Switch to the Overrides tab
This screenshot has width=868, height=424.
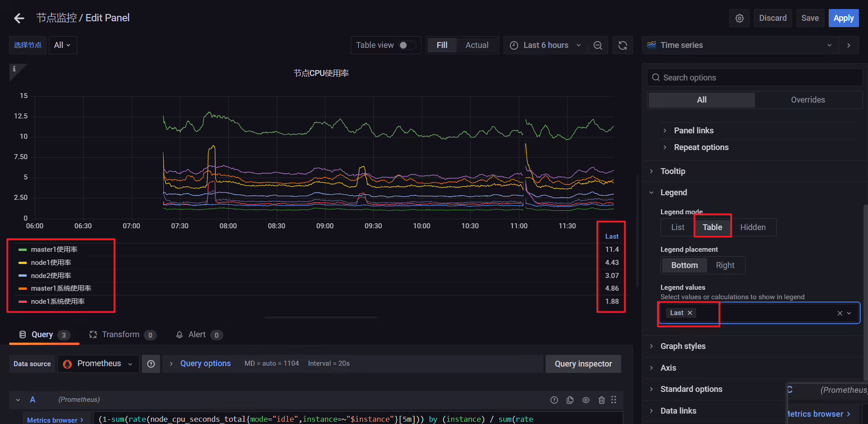pyautogui.click(x=808, y=100)
